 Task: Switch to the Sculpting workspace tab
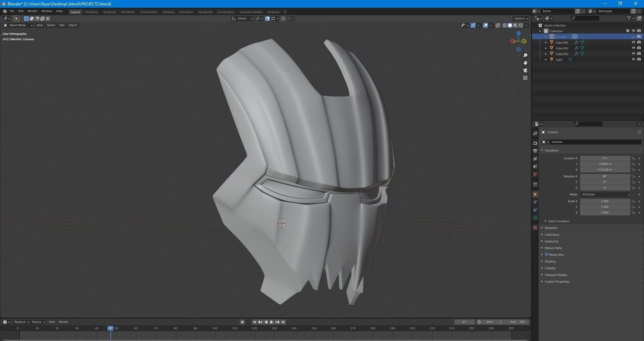click(x=109, y=12)
